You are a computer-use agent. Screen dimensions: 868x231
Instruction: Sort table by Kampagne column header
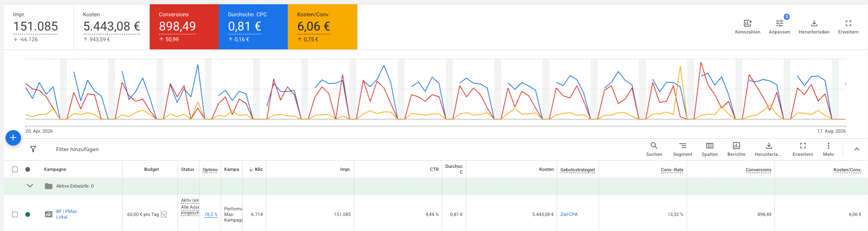55,169
